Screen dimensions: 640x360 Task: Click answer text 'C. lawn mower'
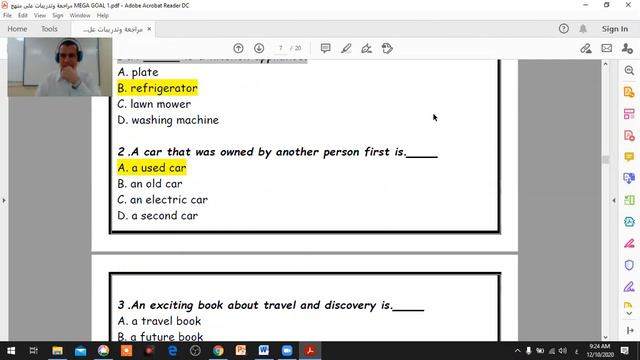pyautogui.click(x=154, y=104)
